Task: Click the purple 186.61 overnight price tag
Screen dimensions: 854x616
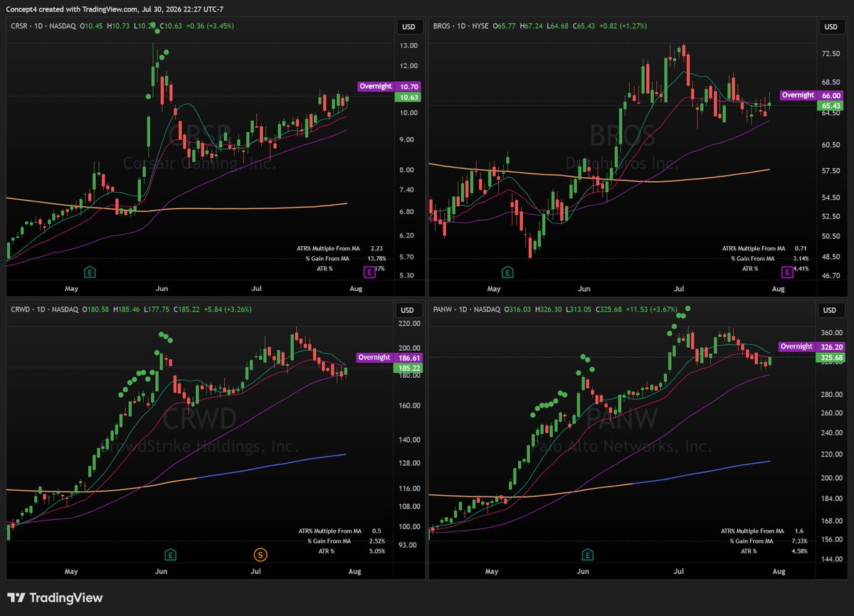Action: [407, 358]
